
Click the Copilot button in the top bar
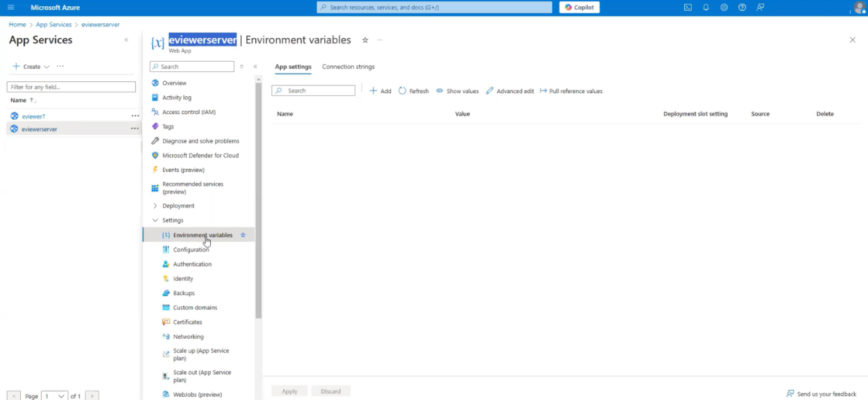(578, 7)
